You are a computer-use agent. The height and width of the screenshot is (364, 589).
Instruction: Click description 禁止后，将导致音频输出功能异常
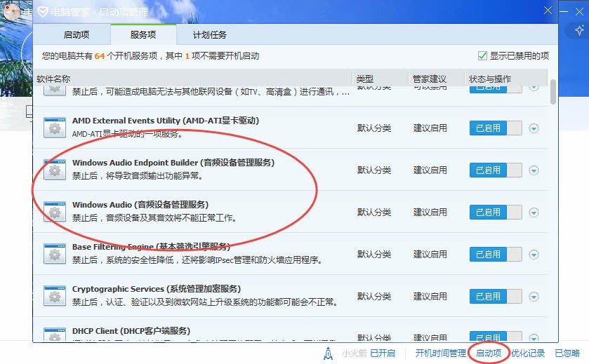138,175
